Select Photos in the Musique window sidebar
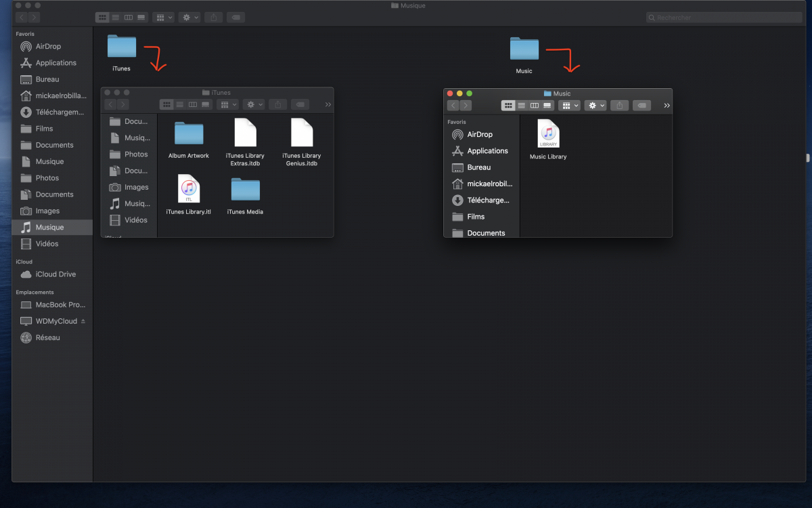The height and width of the screenshot is (508, 812). pos(47,178)
